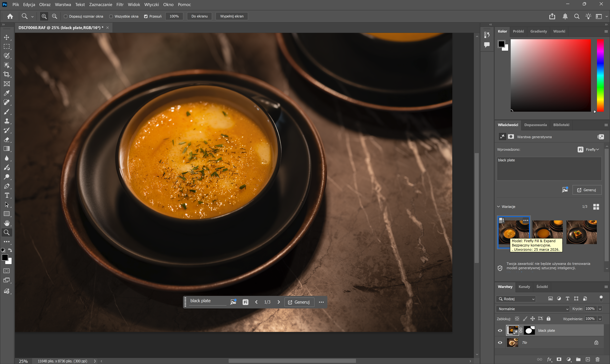Click the zoom out magnifier icon
610x364 pixels.
[x=54, y=16]
